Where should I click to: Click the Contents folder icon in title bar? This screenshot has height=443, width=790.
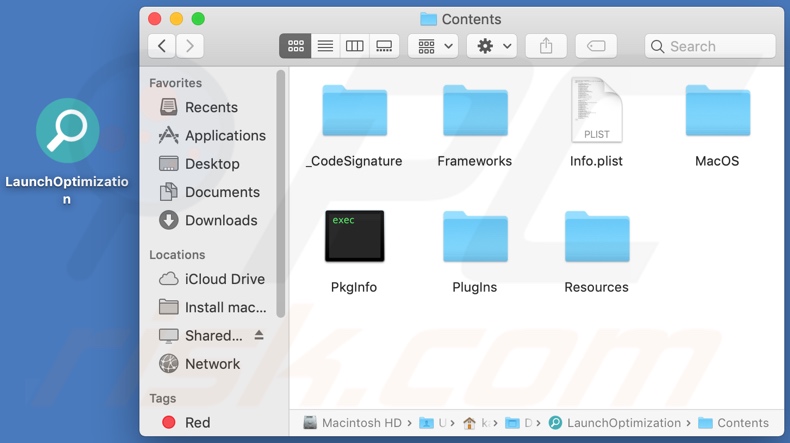[x=428, y=19]
